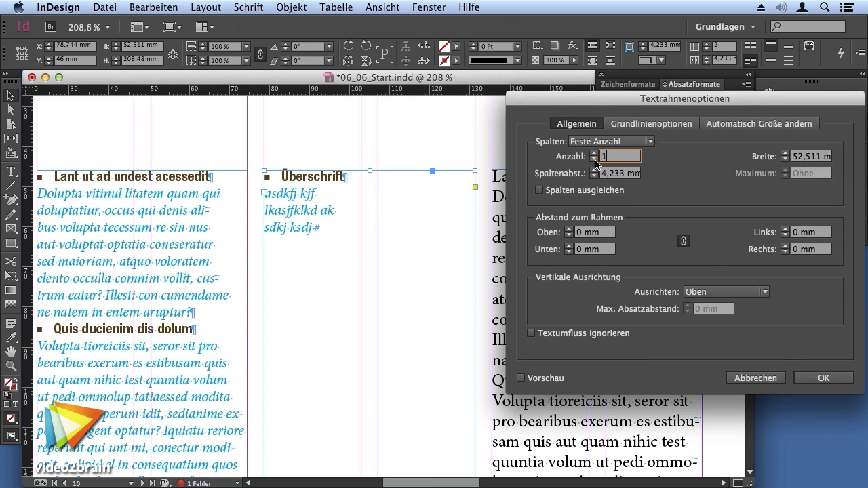
Task: Choose the Zoom magnifier tool
Action: [11, 366]
